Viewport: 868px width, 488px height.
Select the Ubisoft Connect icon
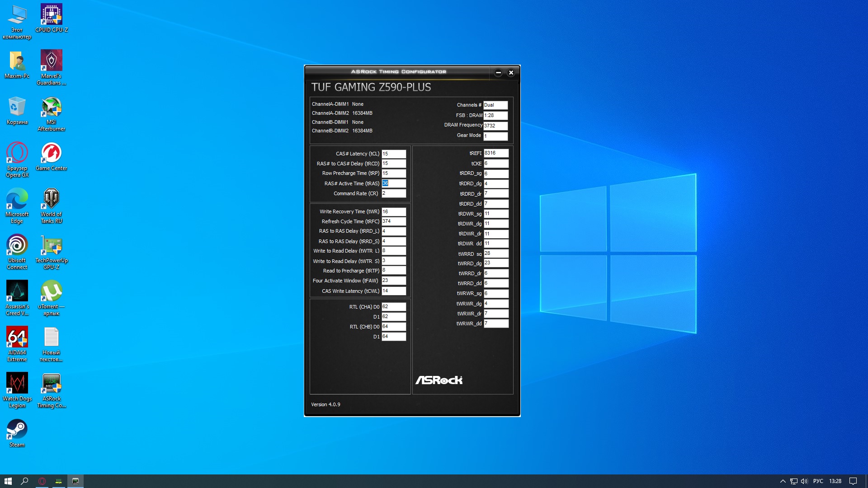tap(17, 246)
